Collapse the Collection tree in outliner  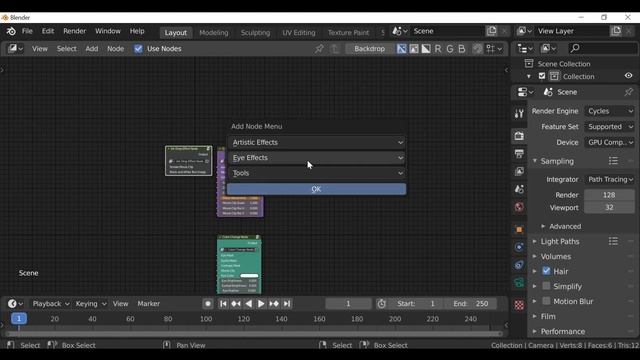coord(529,76)
